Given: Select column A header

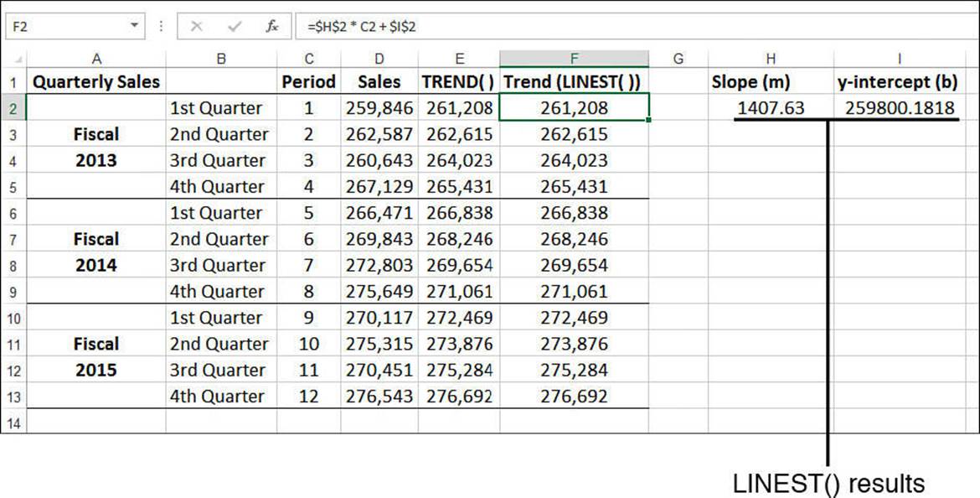Looking at the screenshot, I should point(96,59).
